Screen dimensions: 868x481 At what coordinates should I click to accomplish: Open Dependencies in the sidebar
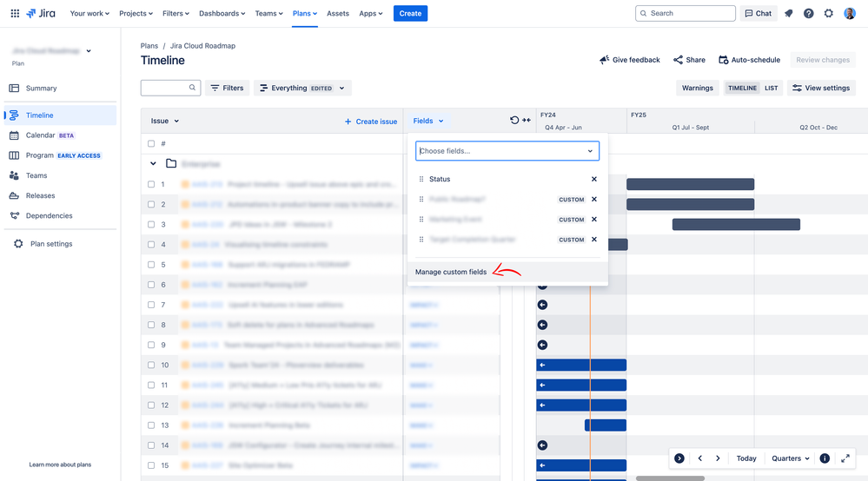tap(60, 215)
